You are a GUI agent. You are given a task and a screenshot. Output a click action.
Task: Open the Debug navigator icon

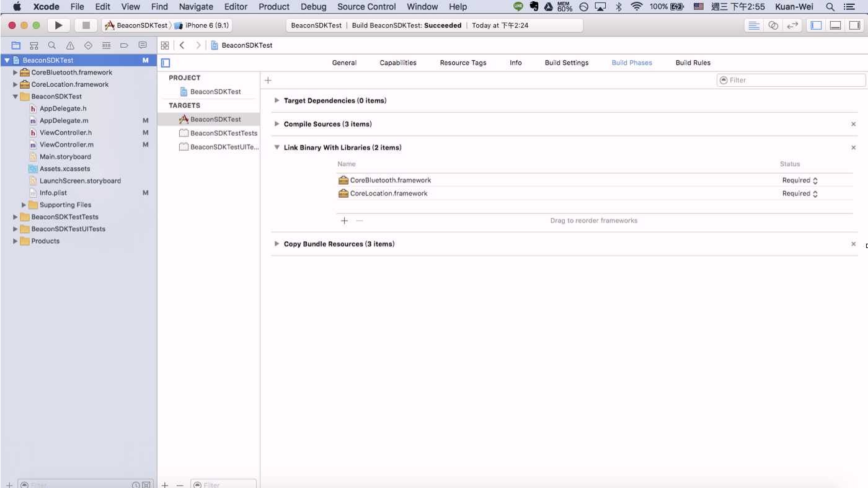point(106,45)
